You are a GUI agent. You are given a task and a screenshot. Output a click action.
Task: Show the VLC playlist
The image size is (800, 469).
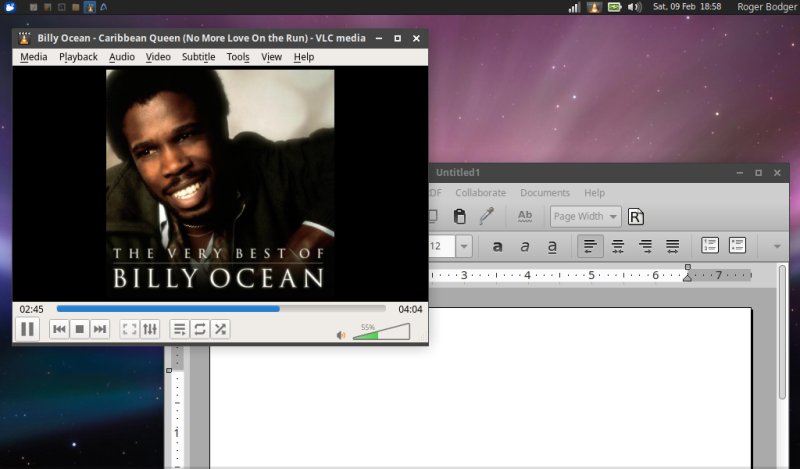[x=179, y=329]
